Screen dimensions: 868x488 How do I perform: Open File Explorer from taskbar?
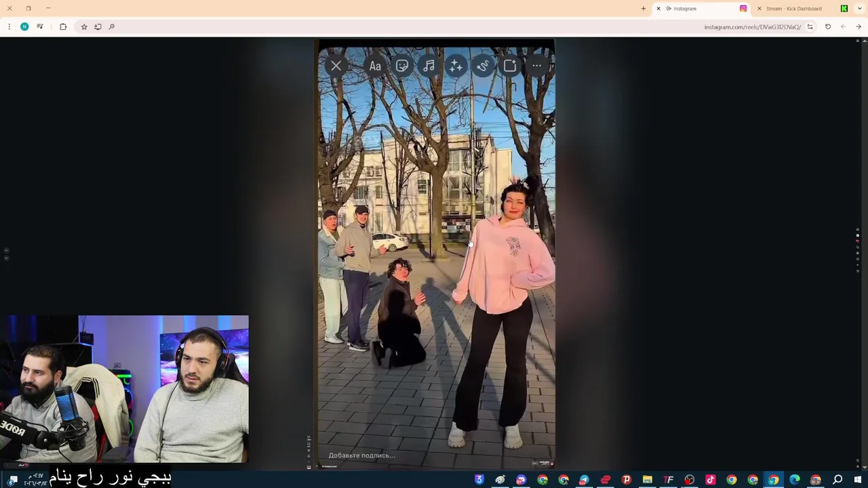[x=648, y=480]
